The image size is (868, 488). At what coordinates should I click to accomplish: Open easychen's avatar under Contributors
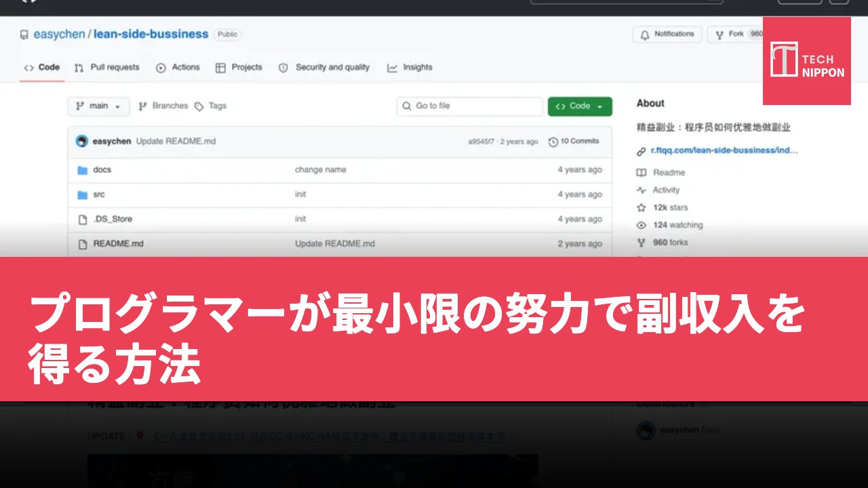click(646, 431)
